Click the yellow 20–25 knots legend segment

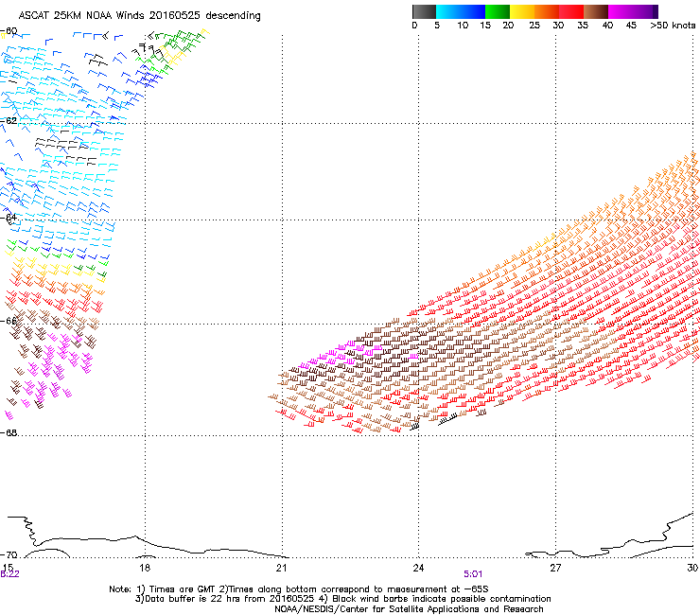[x=522, y=11]
